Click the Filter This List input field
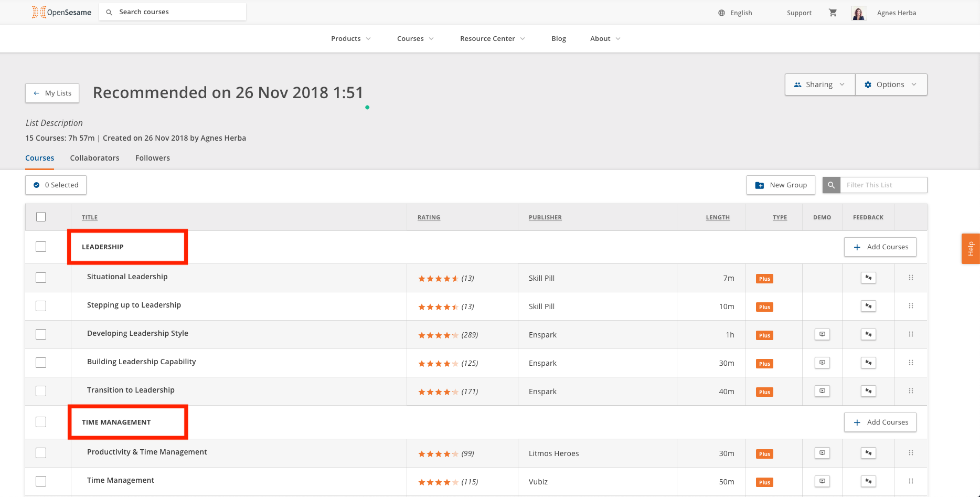The width and height of the screenshot is (980, 497). click(x=883, y=185)
